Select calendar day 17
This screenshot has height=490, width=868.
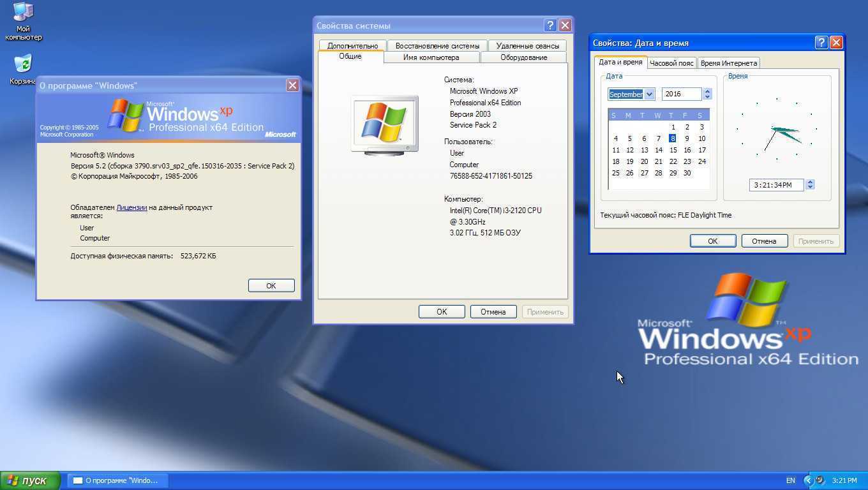pos(701,150)
